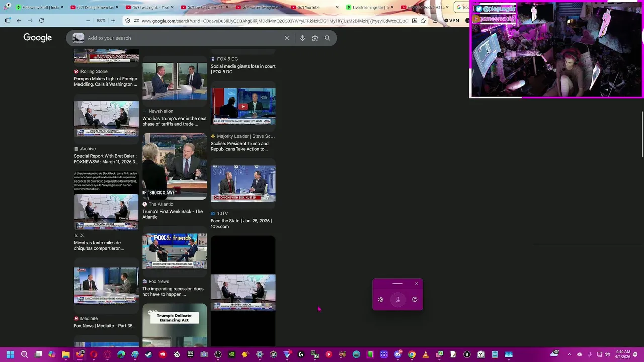Viewport: 644px width, 362px height.
Task: Clear the search box with the X
Action: pos(287,38)
